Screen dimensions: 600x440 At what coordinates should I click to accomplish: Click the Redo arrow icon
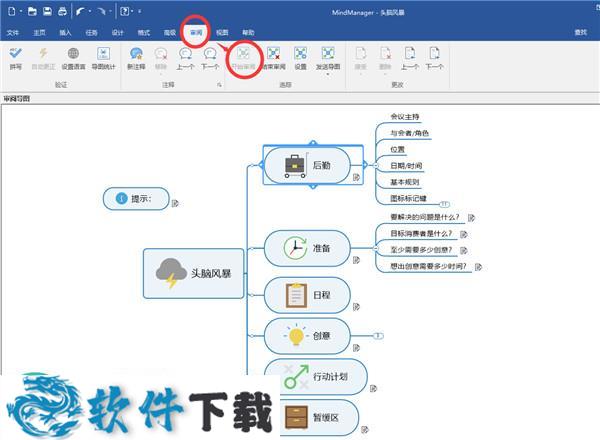[101, 11]
